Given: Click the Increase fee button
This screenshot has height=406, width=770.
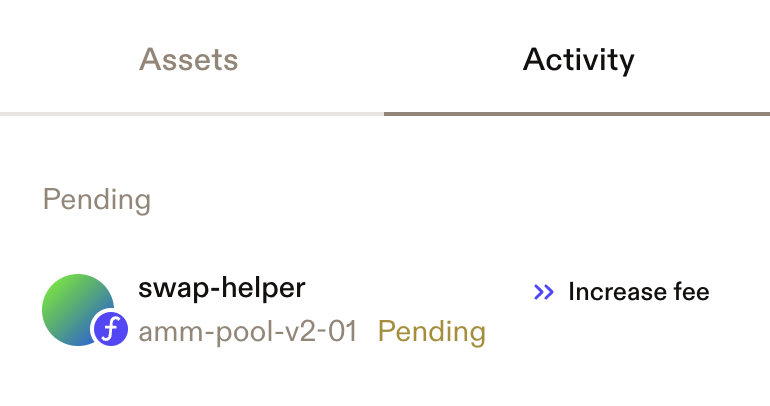Looking at the screenshot, I should 621,292.
